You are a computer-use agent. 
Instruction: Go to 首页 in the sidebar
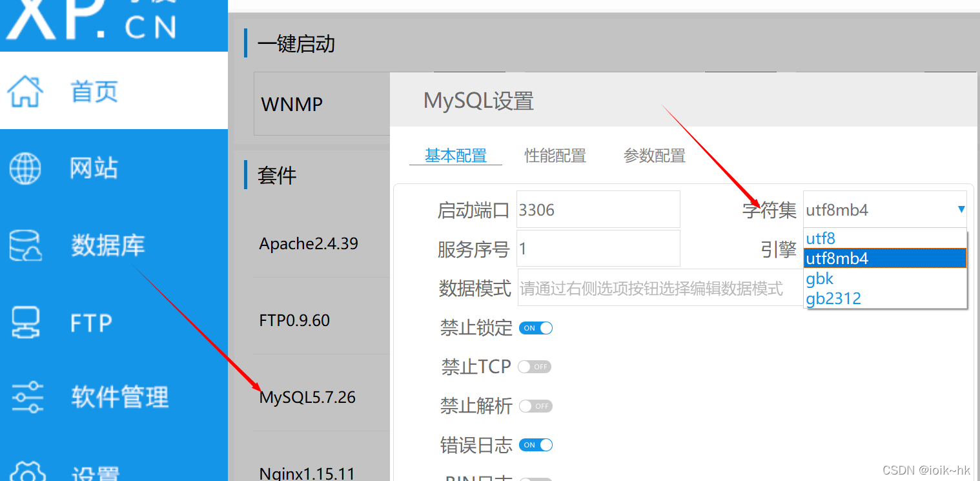[94, 91]
